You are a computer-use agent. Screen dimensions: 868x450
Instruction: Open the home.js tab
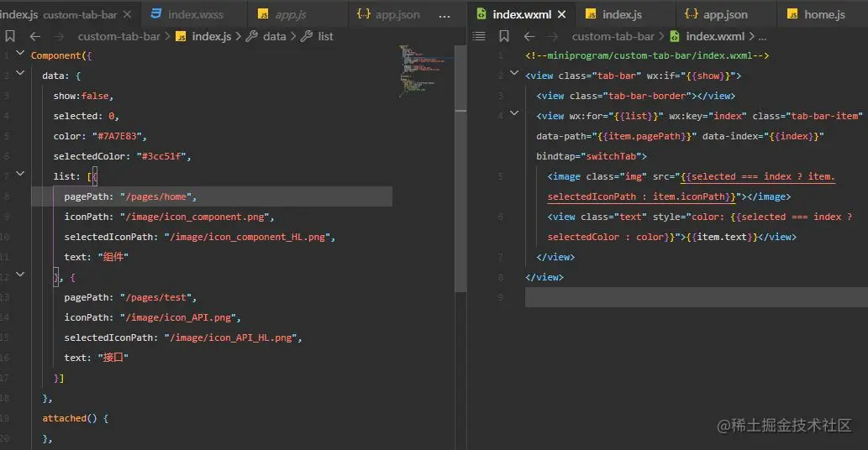click(x=823, y=14)
